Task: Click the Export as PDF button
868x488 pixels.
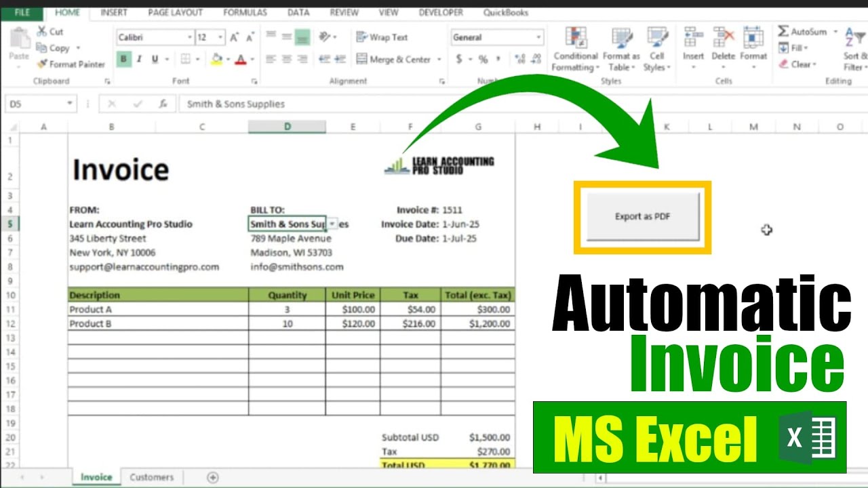Action: pos(642,218)
